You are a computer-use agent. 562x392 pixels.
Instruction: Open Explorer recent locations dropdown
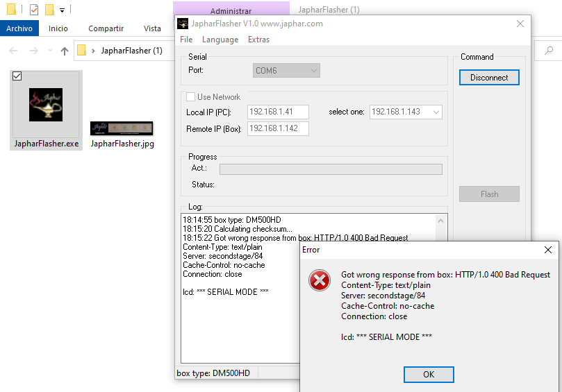coord(50,51)
